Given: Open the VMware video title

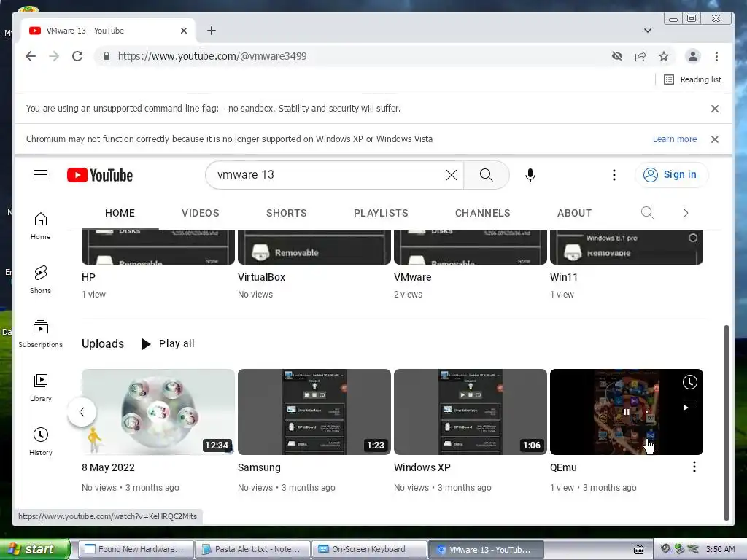Looking at the screenshot, I should tap(413, 277).
